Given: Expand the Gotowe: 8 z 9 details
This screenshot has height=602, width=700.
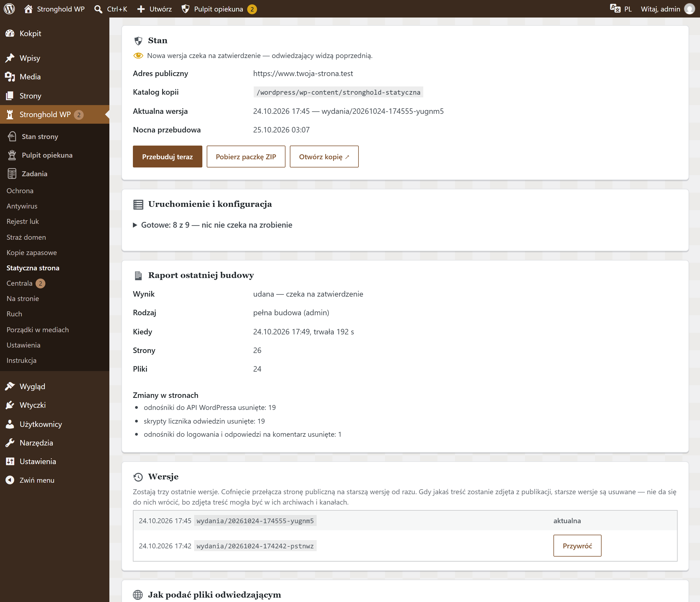Looking at the screenshot, I should [213, 225].
